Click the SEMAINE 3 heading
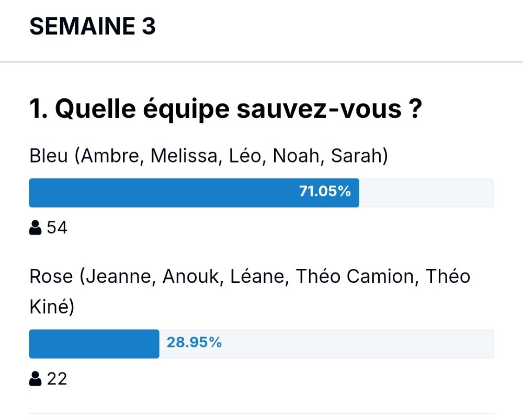 (93, 26)
